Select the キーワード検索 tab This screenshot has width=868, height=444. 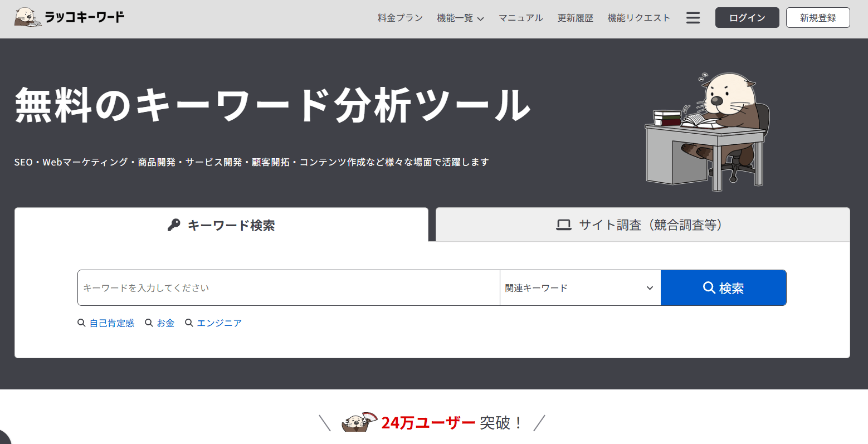point(221,225)
